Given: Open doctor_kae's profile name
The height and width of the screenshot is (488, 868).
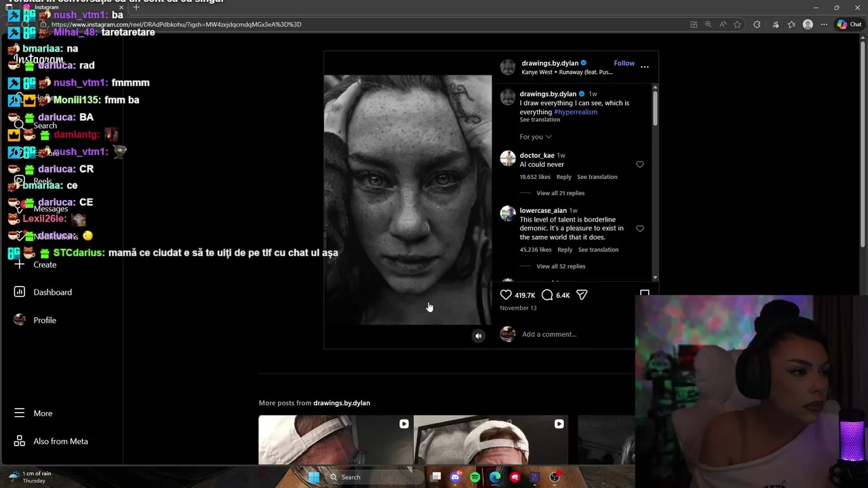Looking at the screenshot, I should [x=536, y=155].
